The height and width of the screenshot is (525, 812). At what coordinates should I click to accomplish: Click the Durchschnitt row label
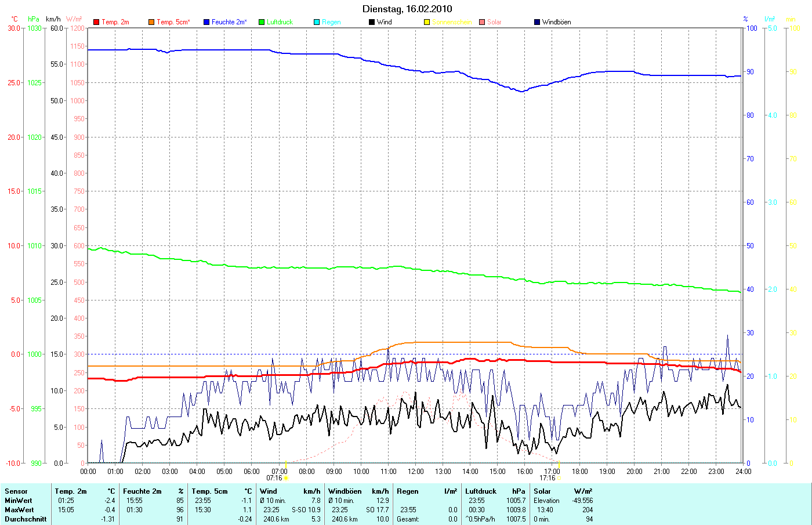pyautogui.click(x=26, y=519)
